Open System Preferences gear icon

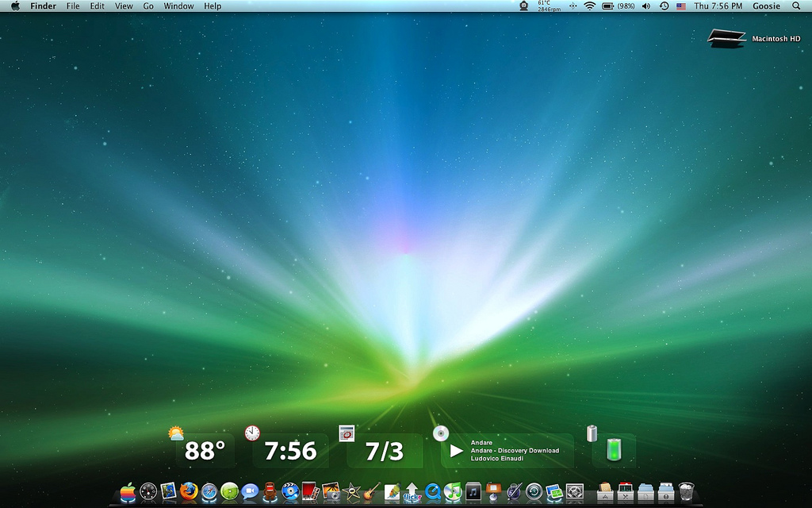click(x=575, y=491)
